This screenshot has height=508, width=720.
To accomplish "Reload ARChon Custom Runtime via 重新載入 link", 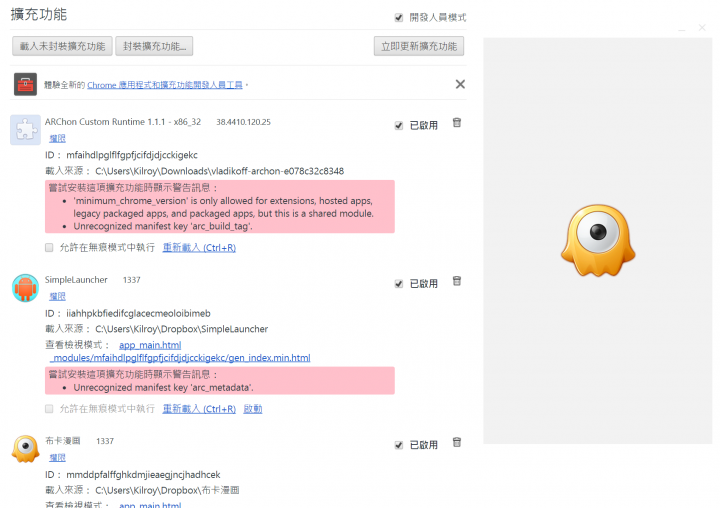I will [x=199, y=248].
